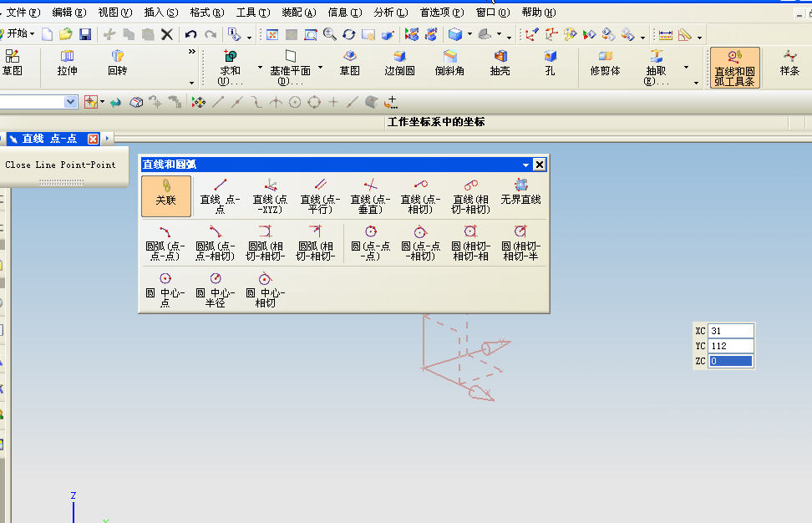The width and height of the screenshot is (812, 523).
Task: Click the Zoom magnifier icon
Action: tap(329, 34)
